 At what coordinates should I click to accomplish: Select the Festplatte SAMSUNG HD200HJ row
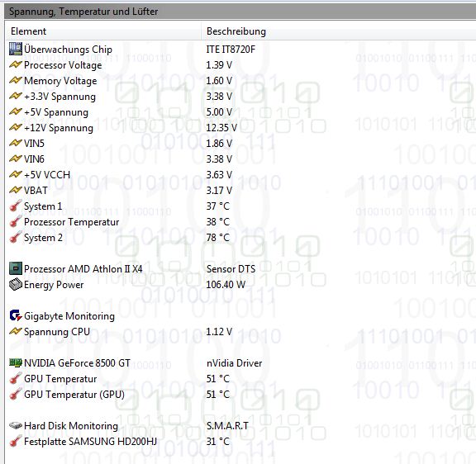[240, 441]
